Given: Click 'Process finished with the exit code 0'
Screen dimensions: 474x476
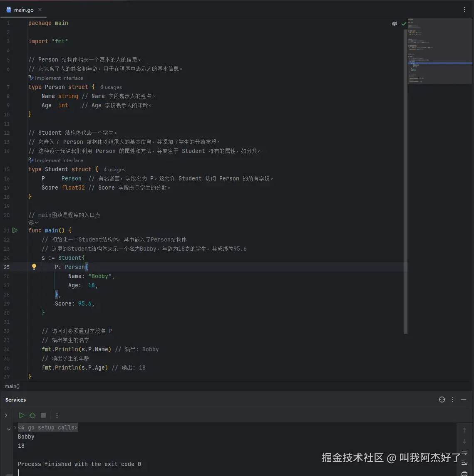Looking at the screenshot, I should tap(79, 464).
